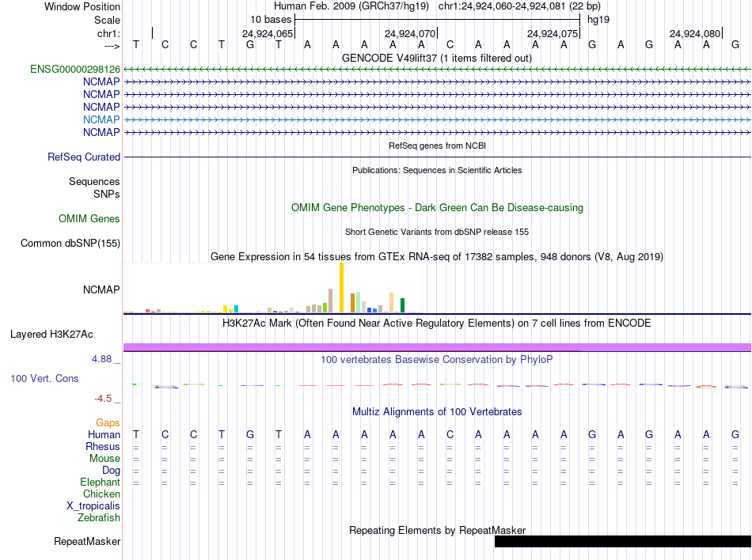This screenshot has width=752, height=560.
Task: Click the strand arrow --> label
Action: 112,46
